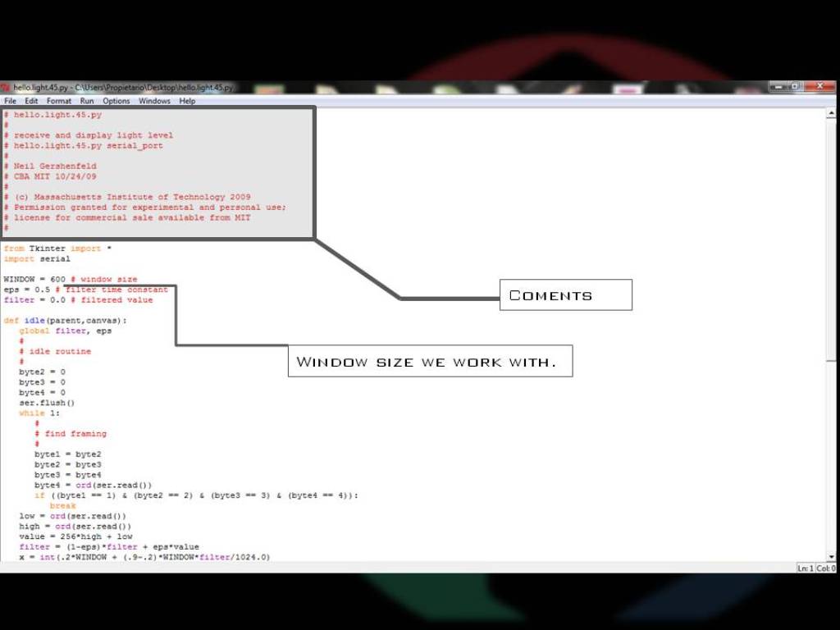Open the Format menu

[x=59, y=101]
